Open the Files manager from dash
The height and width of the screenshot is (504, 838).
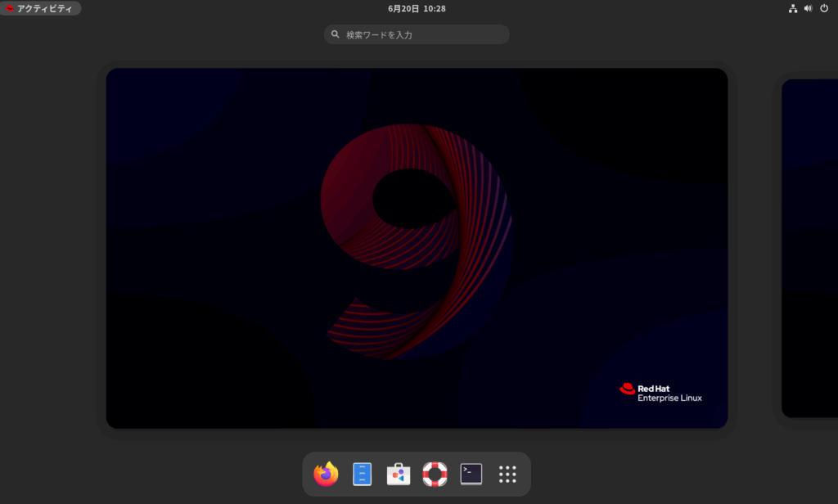[x=363, y=474]
